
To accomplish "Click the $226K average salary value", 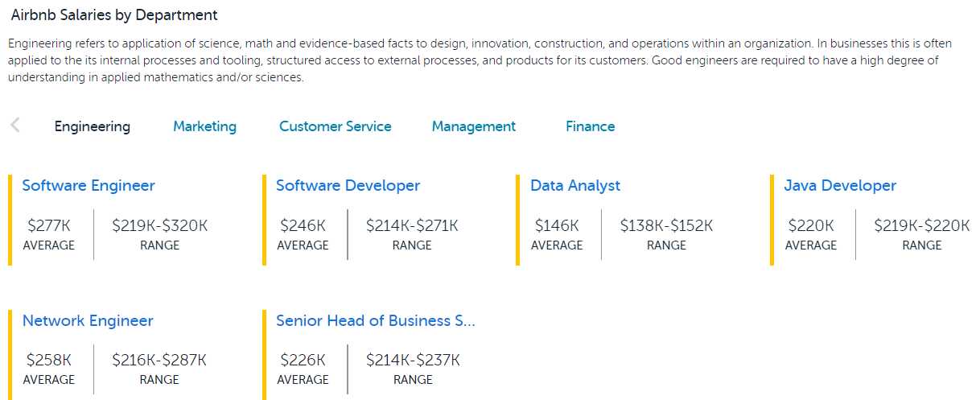I will [303, 361].
